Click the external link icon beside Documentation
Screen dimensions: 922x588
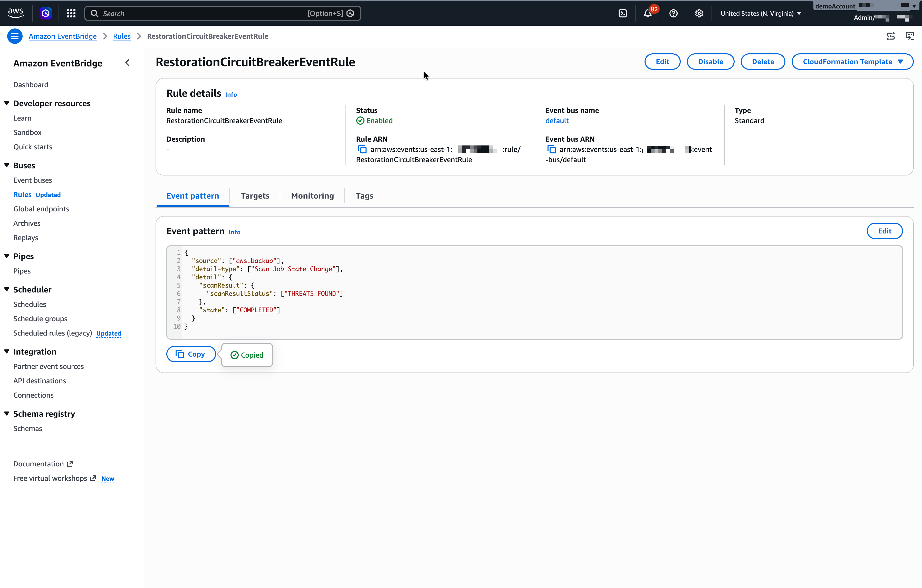point(70,464)
